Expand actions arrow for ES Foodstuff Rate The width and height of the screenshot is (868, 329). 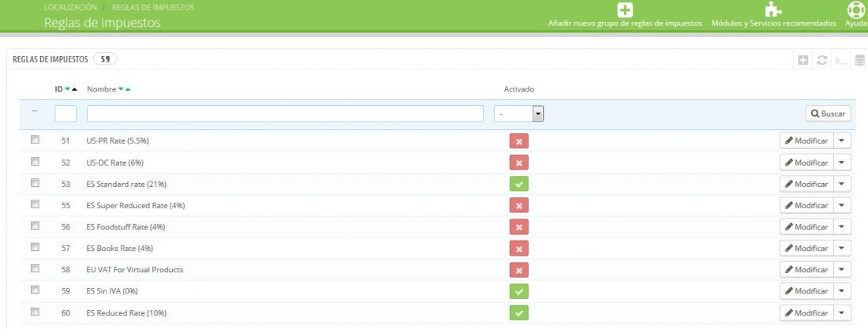pyautogui.click(x=842, y=226)
